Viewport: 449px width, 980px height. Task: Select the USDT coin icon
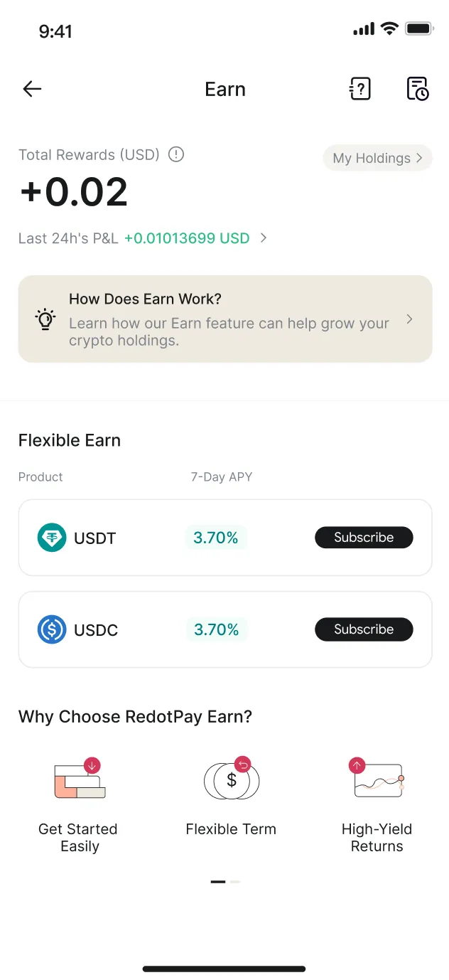coord(51,538)
